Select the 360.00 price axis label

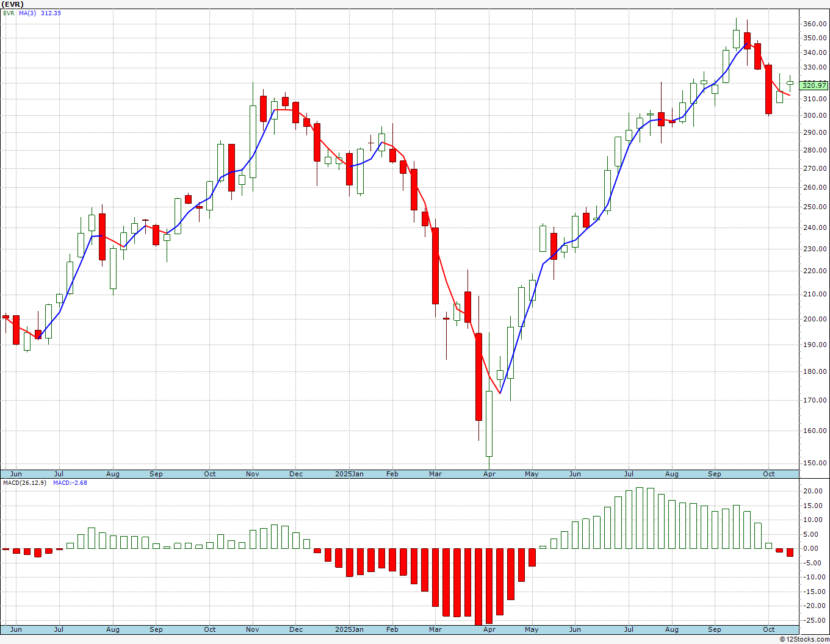(815, 24)
